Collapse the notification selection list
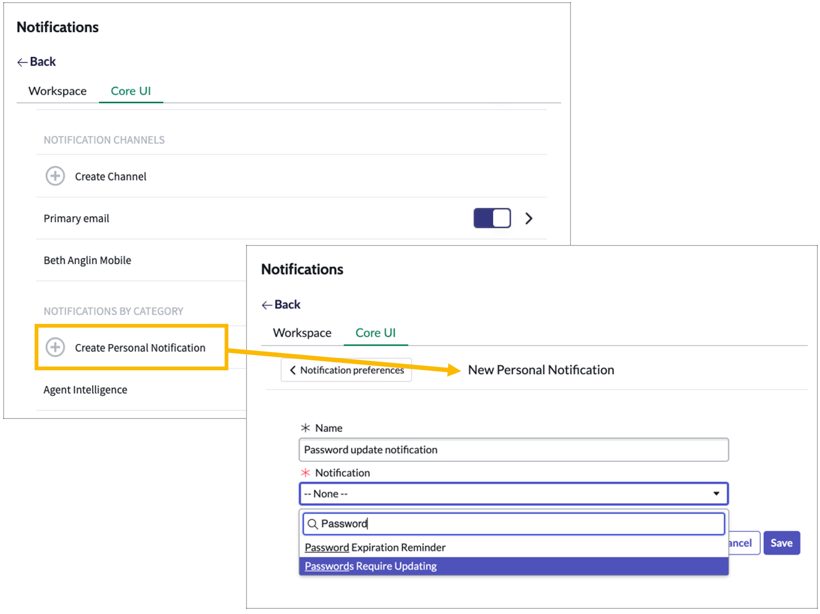Viewport: 820px width, 614px height. 716,493
